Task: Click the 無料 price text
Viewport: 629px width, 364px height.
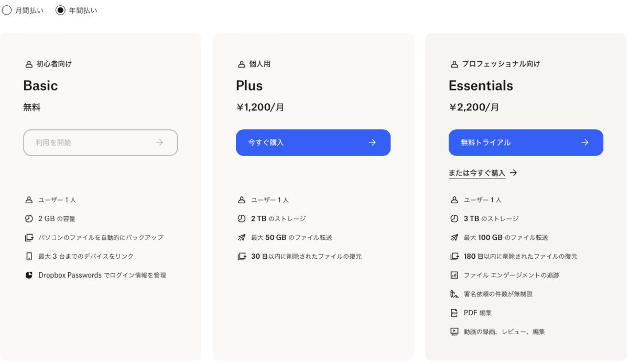Action: [32, 107]
